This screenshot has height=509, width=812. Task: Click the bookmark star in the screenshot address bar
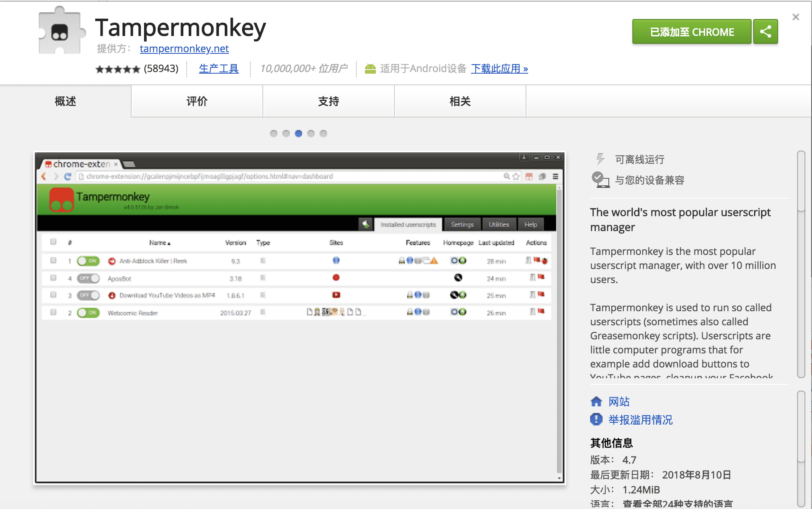(516, 176)
